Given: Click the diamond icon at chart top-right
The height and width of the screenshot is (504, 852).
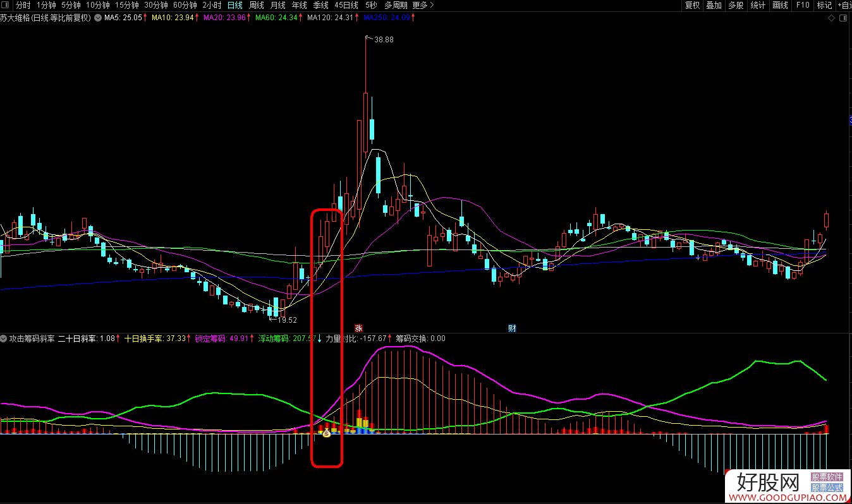Looking at the screenshot, I should pos(832,18).
